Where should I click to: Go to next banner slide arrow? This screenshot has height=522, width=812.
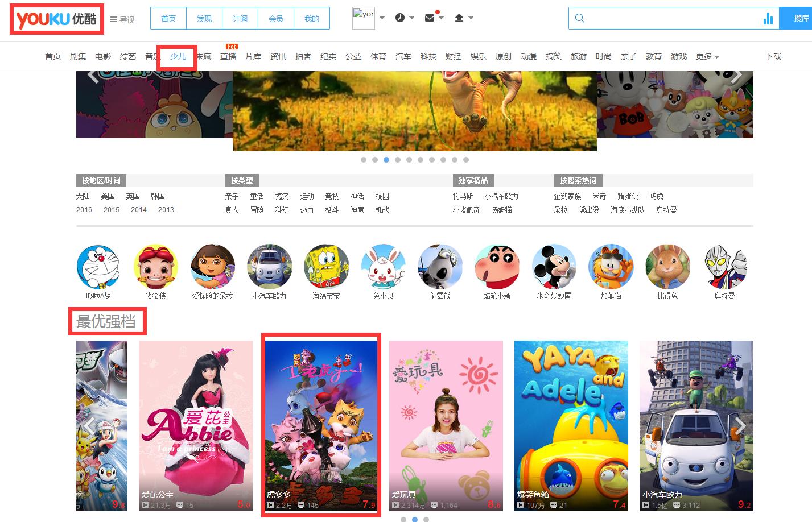click(x=737, y=76)
